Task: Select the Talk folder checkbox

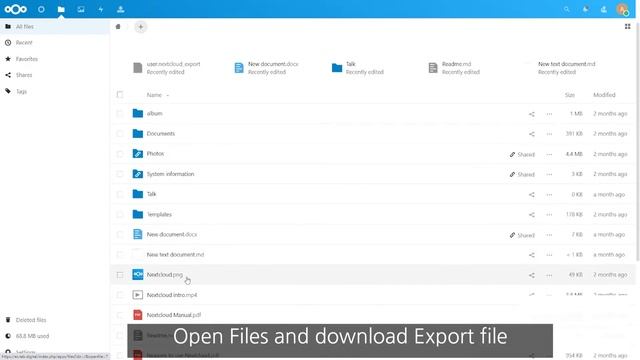Action: pos(120,194)
